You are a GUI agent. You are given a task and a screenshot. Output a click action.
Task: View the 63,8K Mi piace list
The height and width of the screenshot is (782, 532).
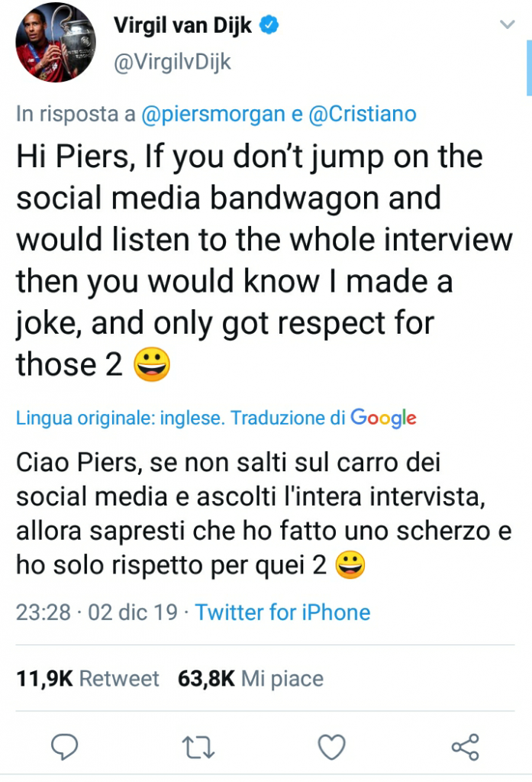[x=250, y=679]
